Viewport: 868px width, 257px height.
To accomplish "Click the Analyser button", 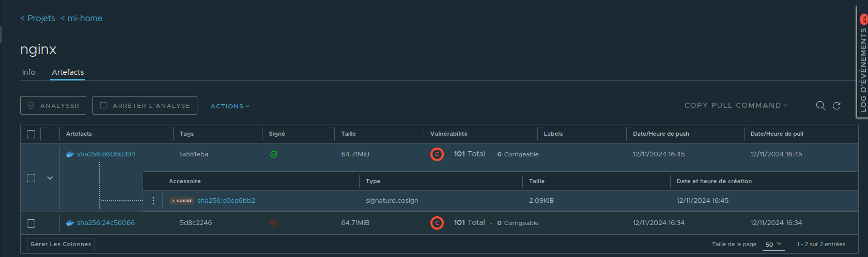I will point(53,105).
